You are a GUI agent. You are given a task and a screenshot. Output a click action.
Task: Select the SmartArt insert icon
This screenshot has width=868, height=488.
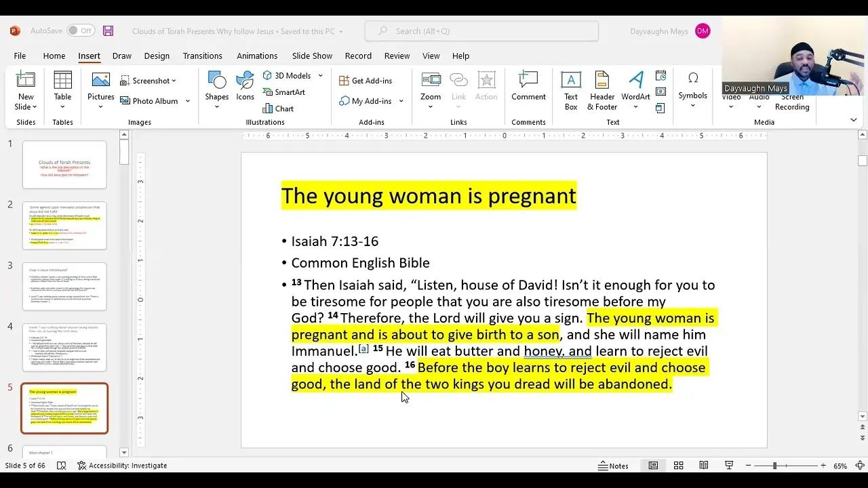(284, 91)
